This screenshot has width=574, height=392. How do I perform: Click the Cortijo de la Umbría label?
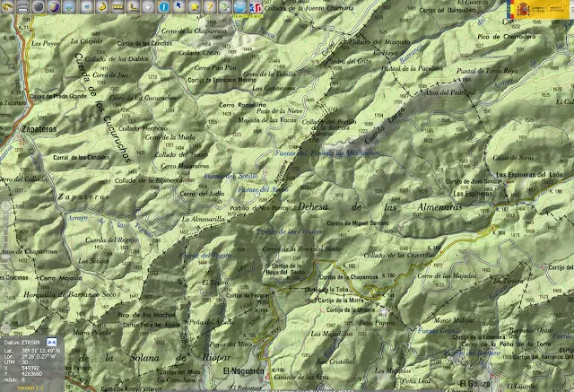click(x=351, y=310)
